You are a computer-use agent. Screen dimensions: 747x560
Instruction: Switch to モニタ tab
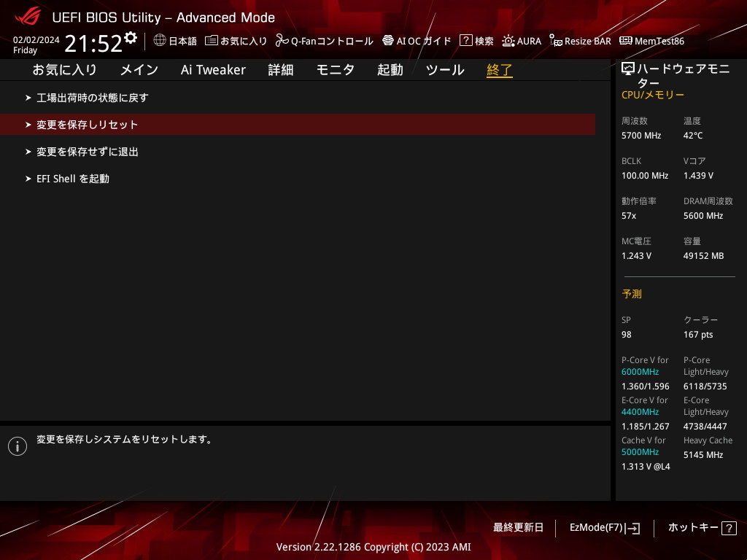[x=336, y=70]
